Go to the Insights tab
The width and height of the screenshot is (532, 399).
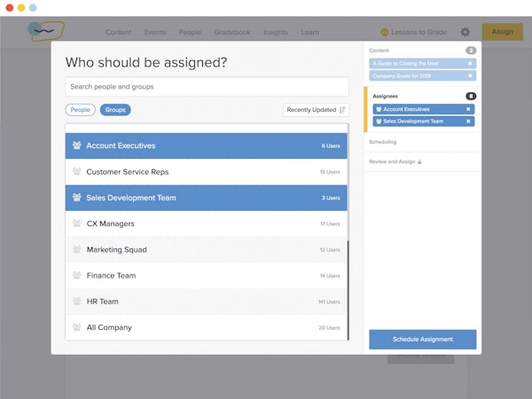pos(276,32)
